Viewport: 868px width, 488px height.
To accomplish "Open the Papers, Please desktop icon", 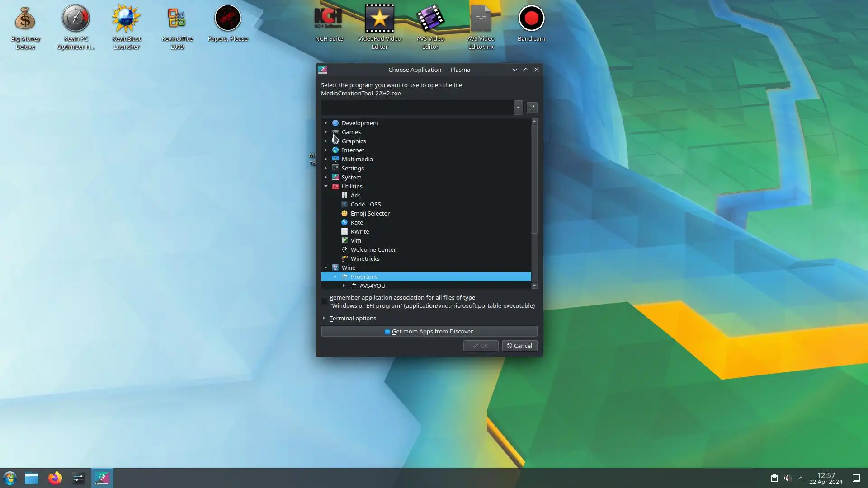I will [x=227, y=19].
